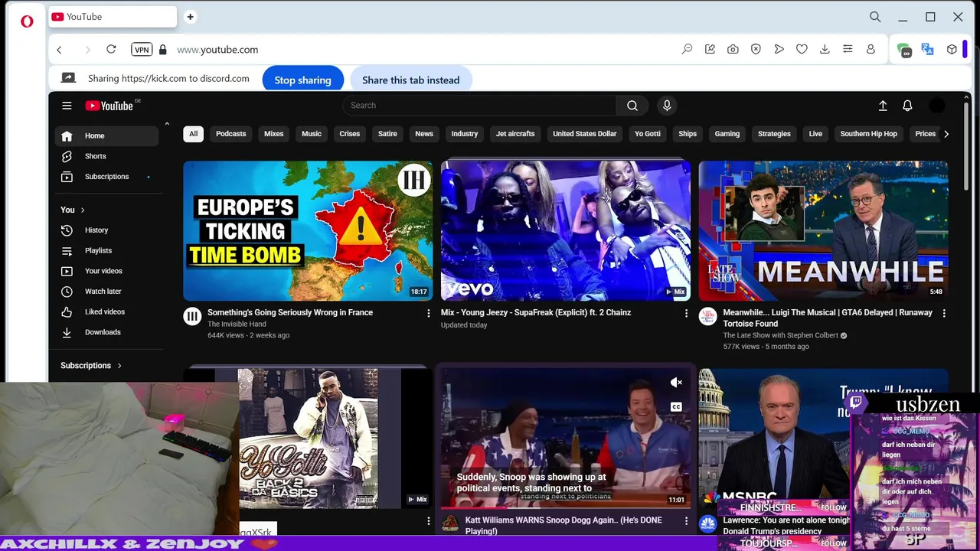
Task: Open Europe's Ticking Time Bomb thumbnail
Action: 308,230
